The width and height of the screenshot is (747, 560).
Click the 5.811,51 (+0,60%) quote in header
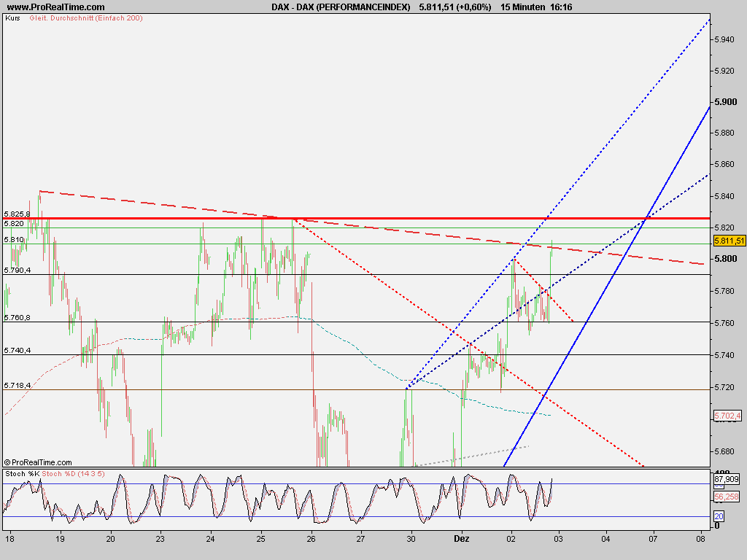(455, 7)
